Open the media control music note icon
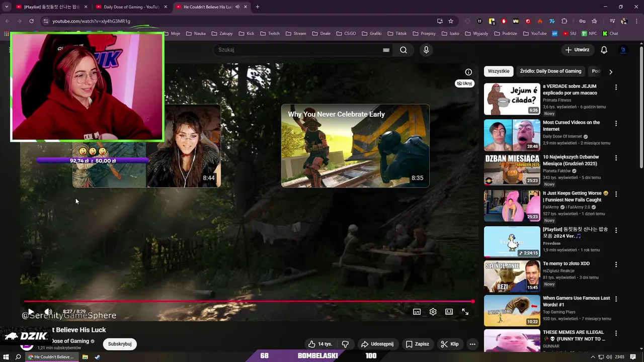The image size is (644, 362). pos(612,21)
